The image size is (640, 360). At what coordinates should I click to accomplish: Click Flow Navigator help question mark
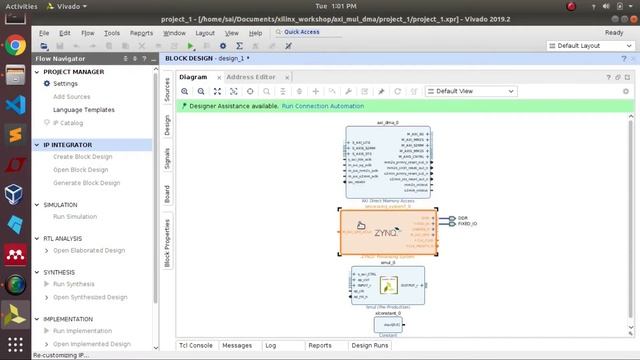pos(144,59)
